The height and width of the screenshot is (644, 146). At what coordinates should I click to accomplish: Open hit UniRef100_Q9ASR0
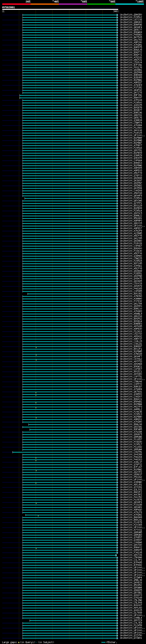coord(131,15)
